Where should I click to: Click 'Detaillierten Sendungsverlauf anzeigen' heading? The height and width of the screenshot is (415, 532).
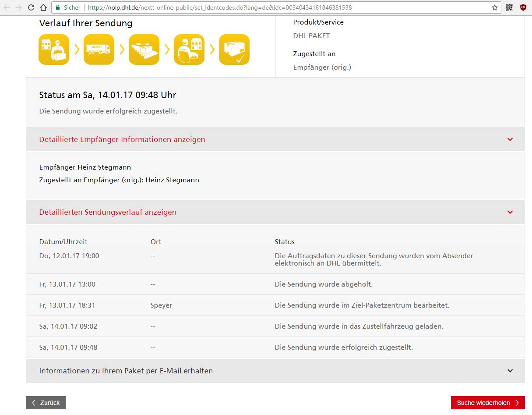(x=108, y=212)
